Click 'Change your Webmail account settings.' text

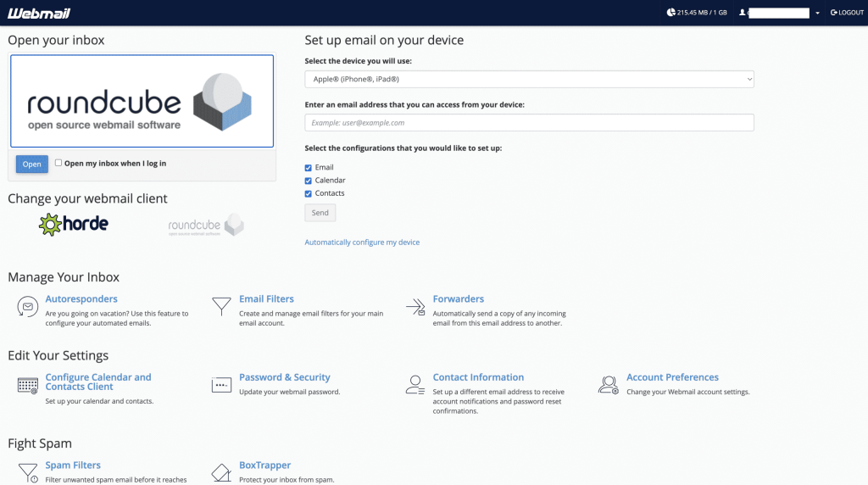[688, 392]
